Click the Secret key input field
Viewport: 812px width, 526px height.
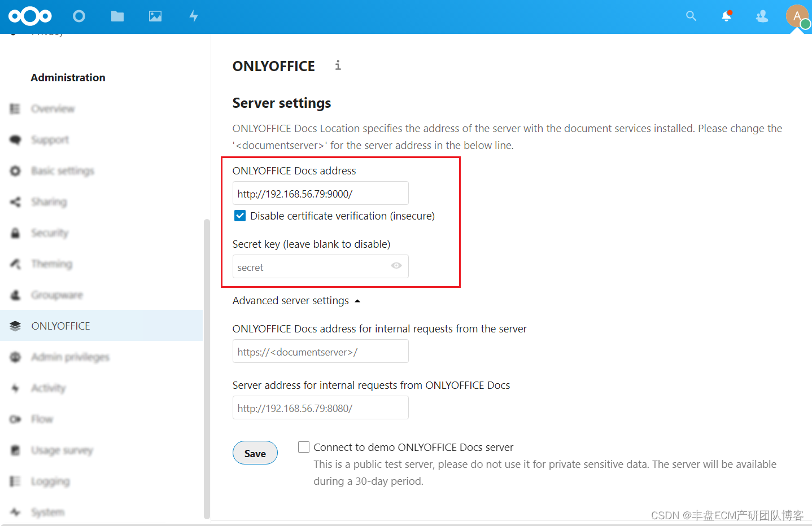[321, 266]
